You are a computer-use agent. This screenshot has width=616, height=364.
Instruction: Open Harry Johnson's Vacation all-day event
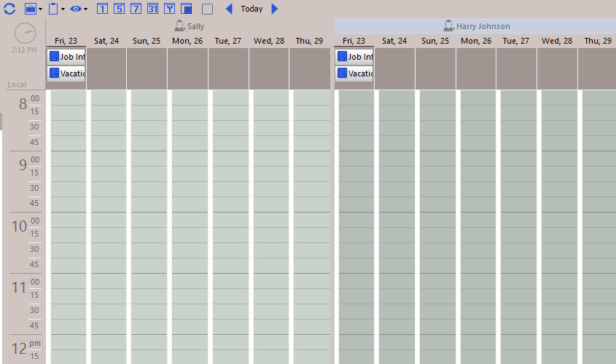click(354, 74)
